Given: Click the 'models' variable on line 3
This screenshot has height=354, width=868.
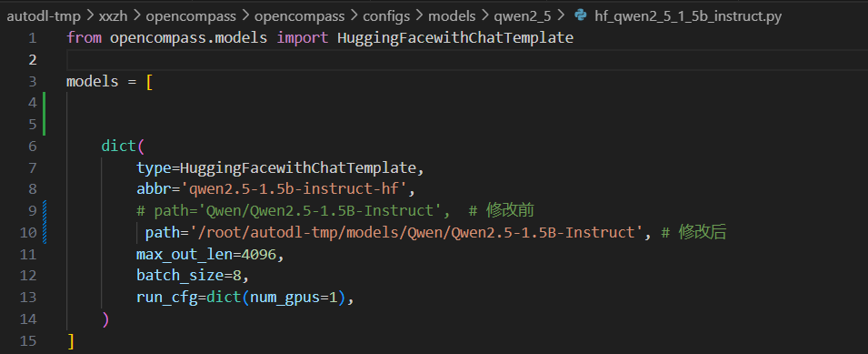Looking at the screenshot, I should [93, 81].
